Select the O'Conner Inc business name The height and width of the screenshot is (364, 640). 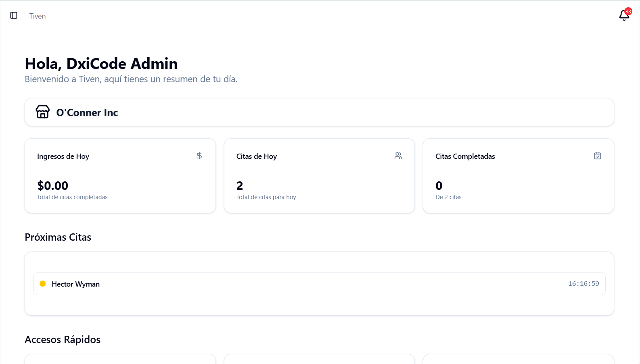87,112
